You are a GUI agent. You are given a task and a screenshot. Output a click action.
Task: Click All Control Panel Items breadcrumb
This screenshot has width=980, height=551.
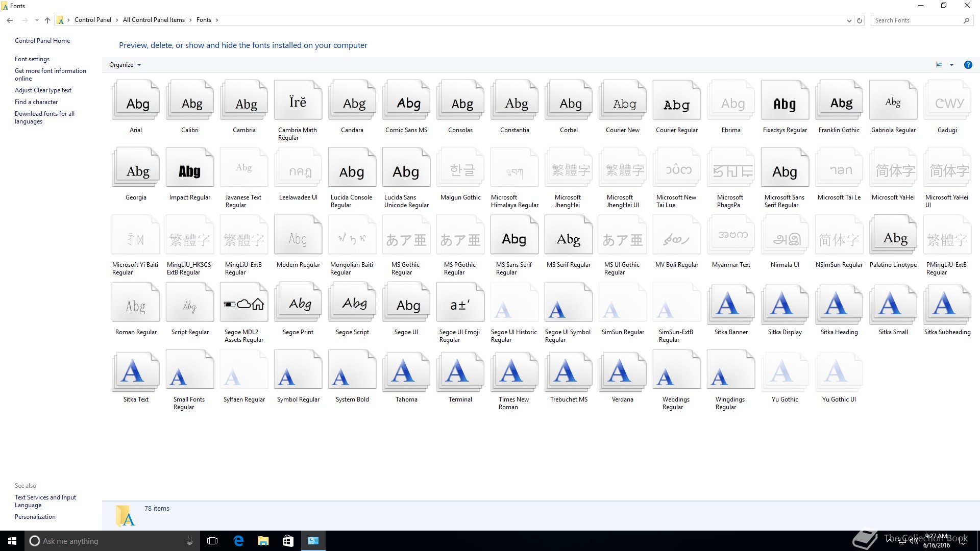coord(154,20)
